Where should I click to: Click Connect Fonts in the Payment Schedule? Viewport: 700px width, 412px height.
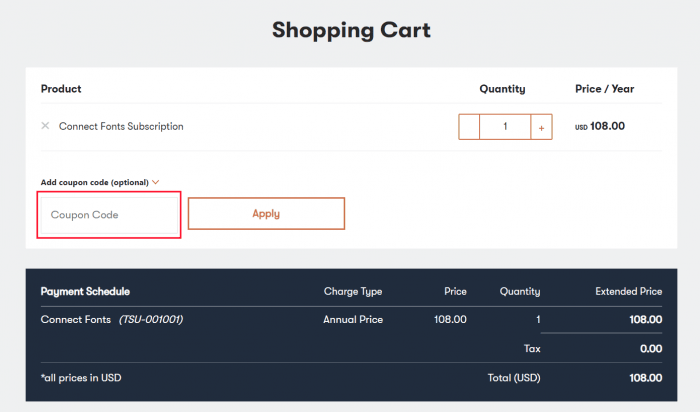click(75, 320)
